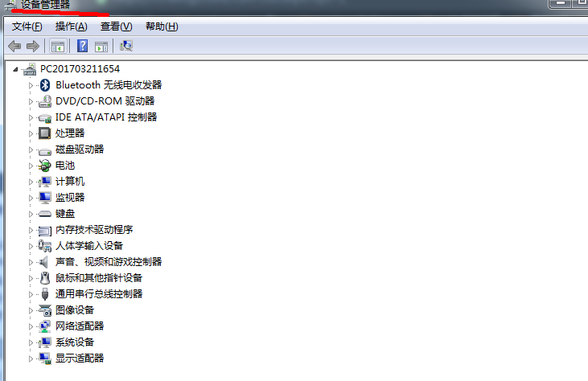The image size is (588, 381).
Task: Expand the 磁盘驱动器 node
Action: pyautogui.click(x=31, y=150)
